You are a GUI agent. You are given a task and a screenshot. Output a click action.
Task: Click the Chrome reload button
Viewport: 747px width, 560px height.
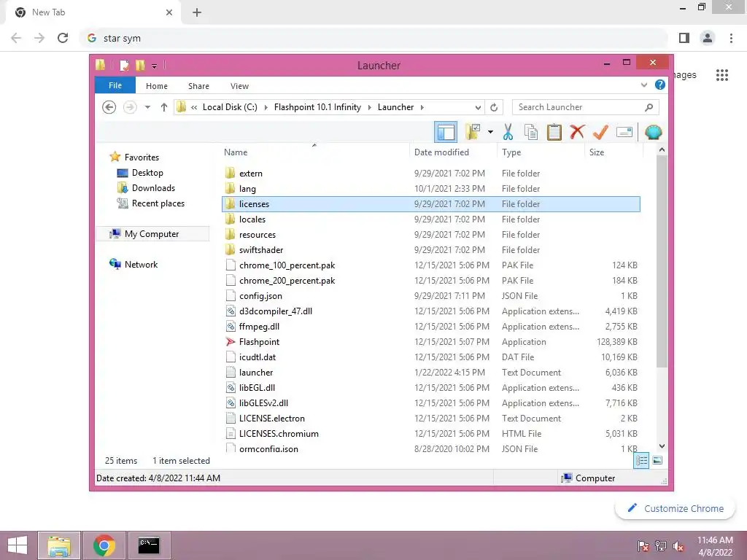pyautogui.click(x=63, y=38)
